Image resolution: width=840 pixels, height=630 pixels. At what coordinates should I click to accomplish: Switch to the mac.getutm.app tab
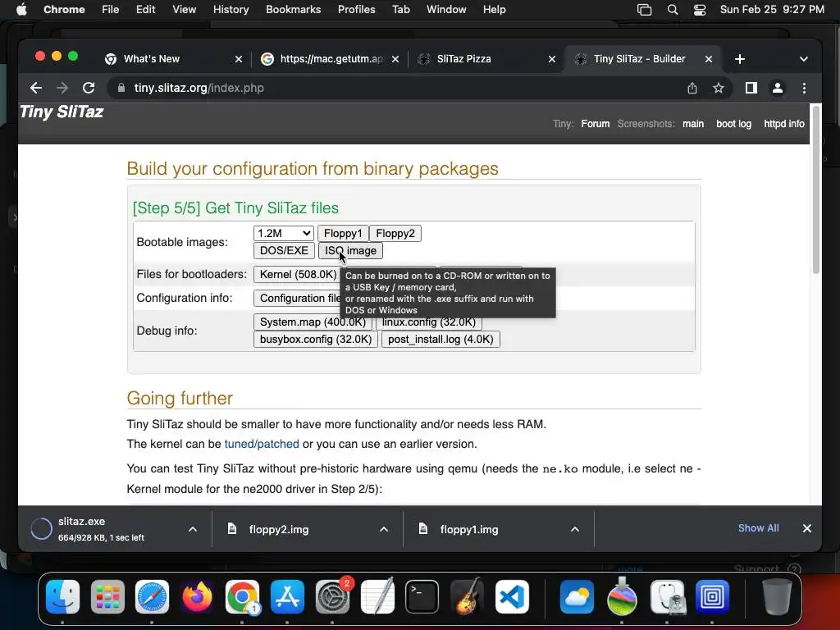point(328,59)
